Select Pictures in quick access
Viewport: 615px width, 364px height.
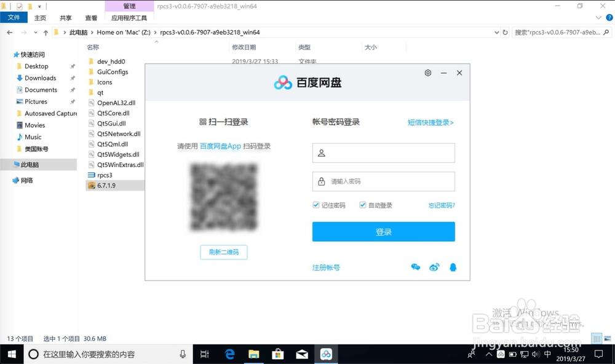[x=36, y=101]
